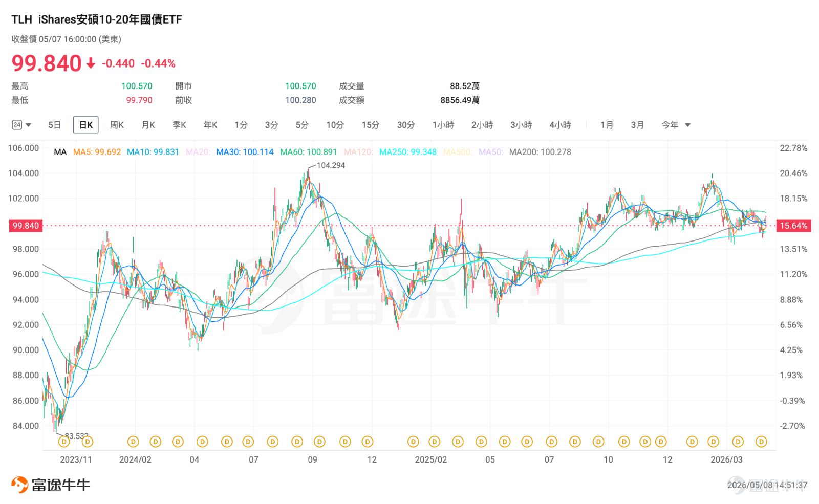Select the 5分 interval

click(x=303, y=125)
